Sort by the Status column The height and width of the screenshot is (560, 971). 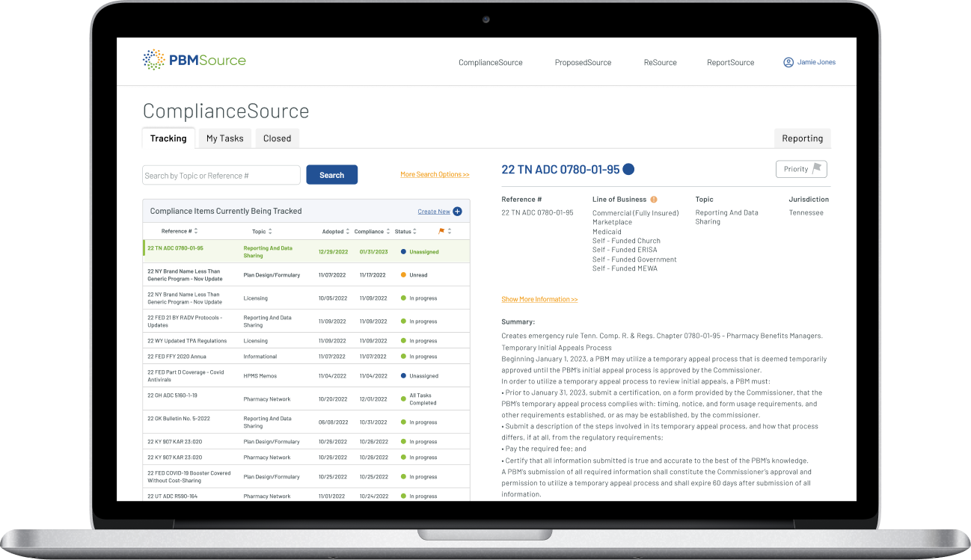(x=405, y=231)
